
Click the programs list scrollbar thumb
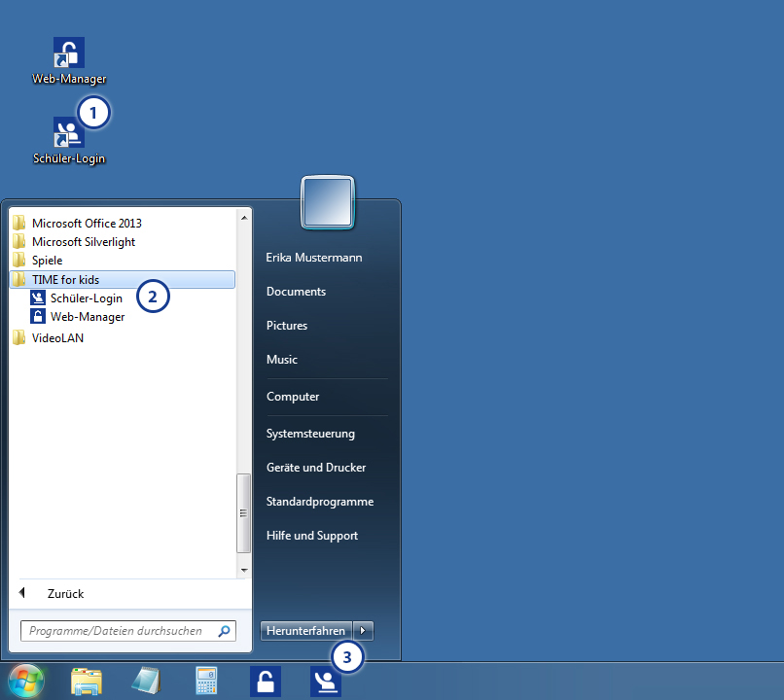tap(243, 513)
